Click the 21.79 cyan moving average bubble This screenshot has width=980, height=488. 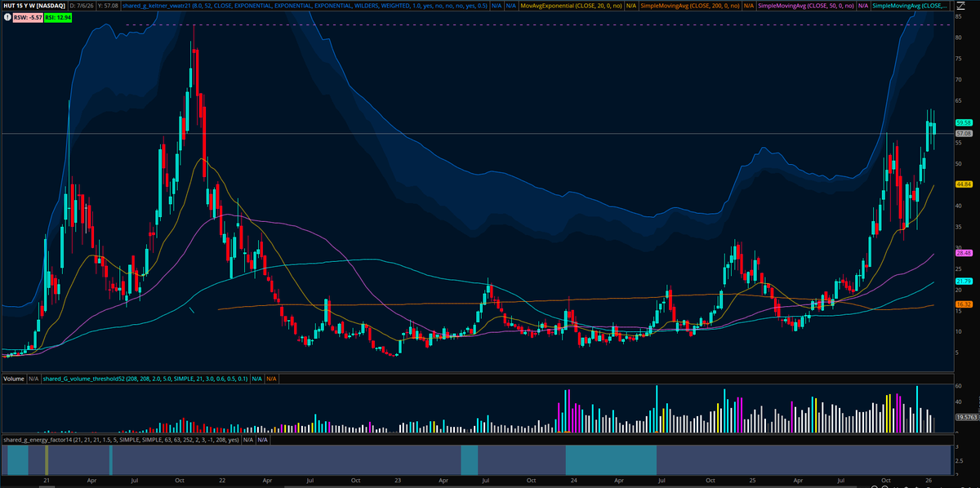click(963, 282)
